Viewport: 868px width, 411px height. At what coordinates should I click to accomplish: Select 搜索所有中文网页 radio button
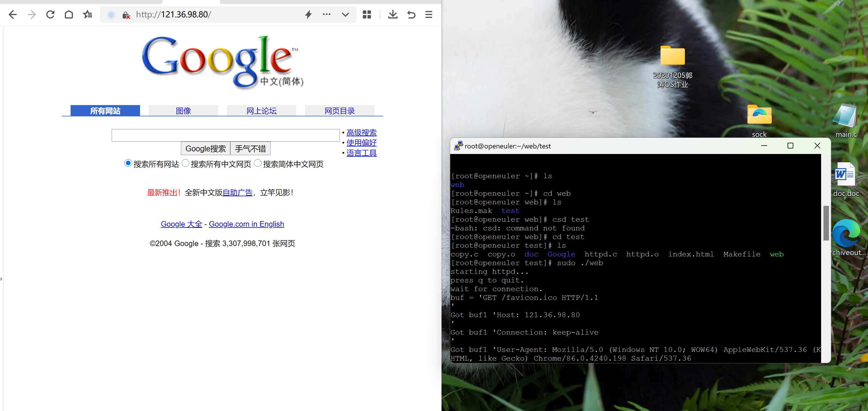pos(185,163)
